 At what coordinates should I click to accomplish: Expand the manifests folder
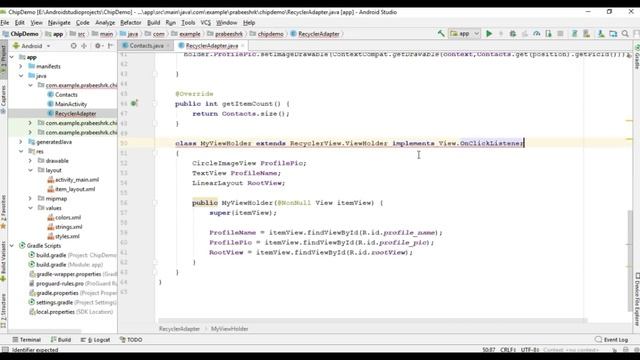(x=21, y=66)
